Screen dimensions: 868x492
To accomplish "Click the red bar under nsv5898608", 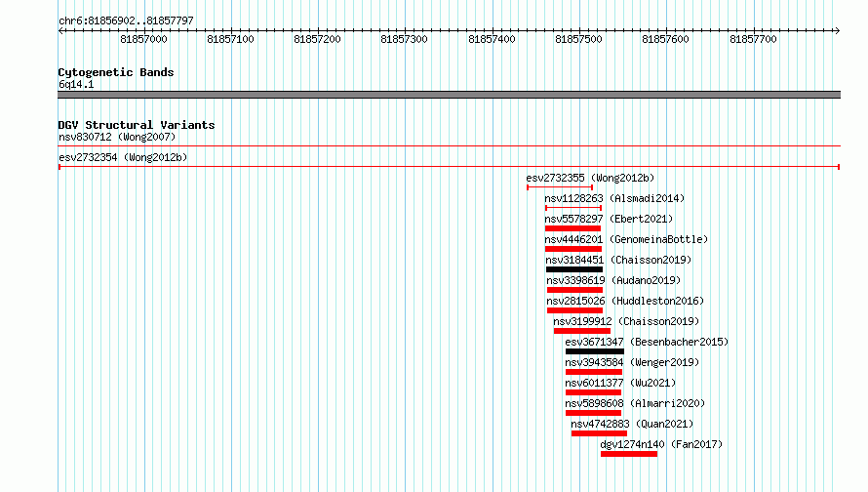I will click(x=593, y=413).
